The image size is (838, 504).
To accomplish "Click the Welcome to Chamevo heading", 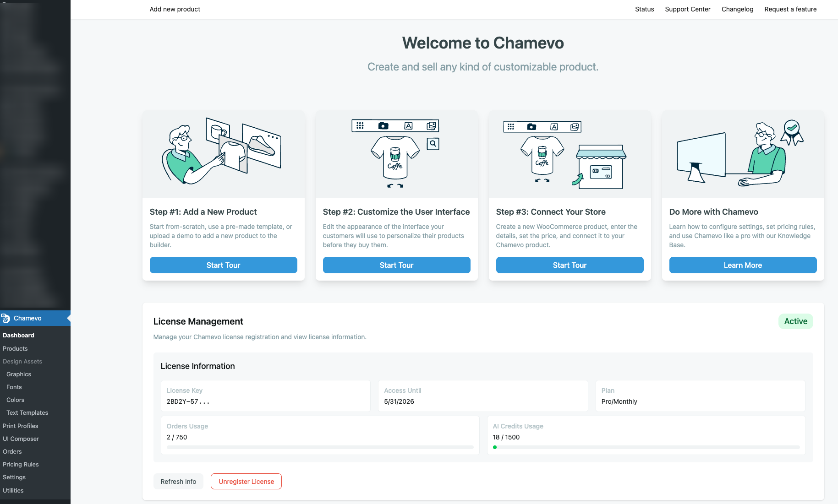I will coord(483,43).
